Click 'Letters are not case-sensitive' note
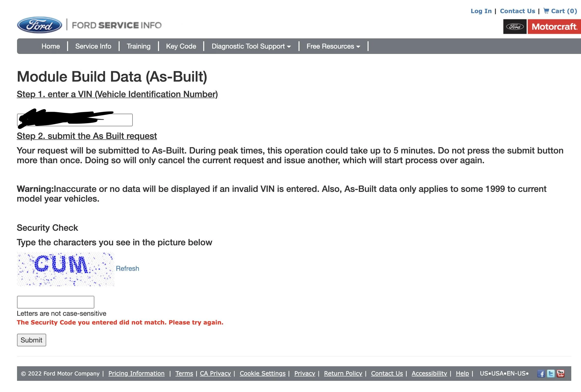 (62, 314)
